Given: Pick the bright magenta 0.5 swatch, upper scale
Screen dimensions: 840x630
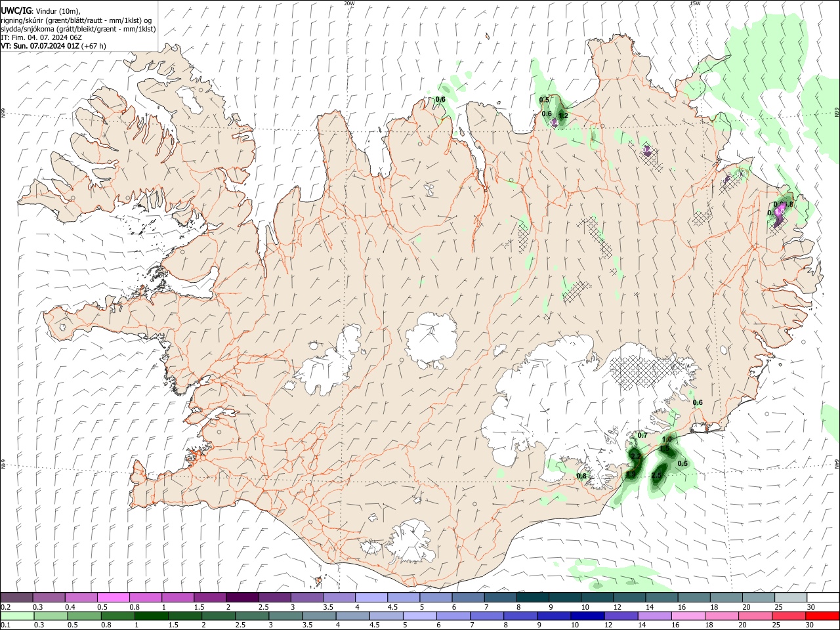Looking at the screenshot, I should point(114,598).
